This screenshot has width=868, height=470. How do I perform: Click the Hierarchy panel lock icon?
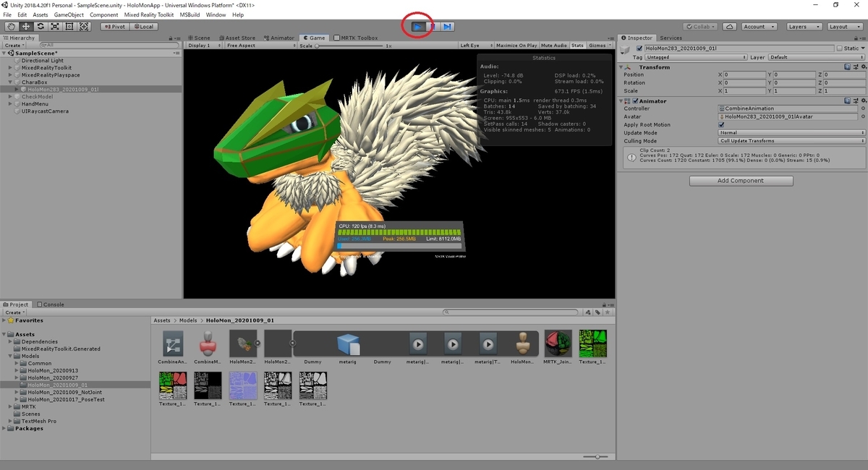point(171,38)
